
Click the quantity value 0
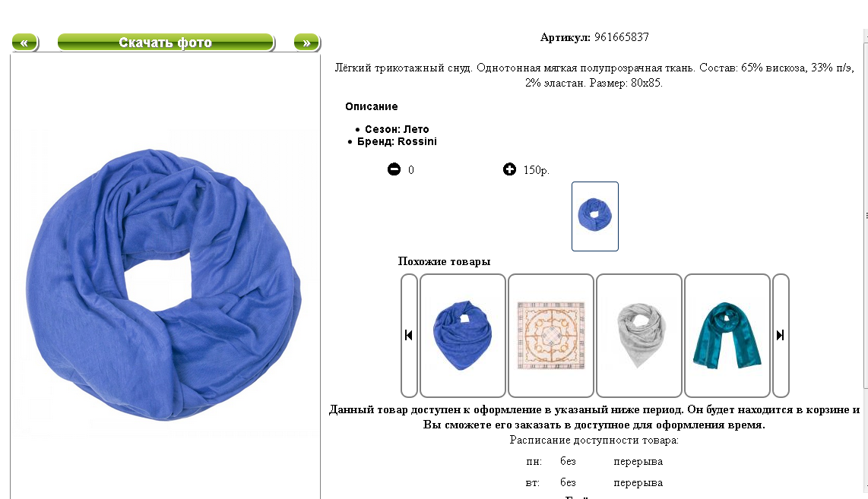(410, 170)
